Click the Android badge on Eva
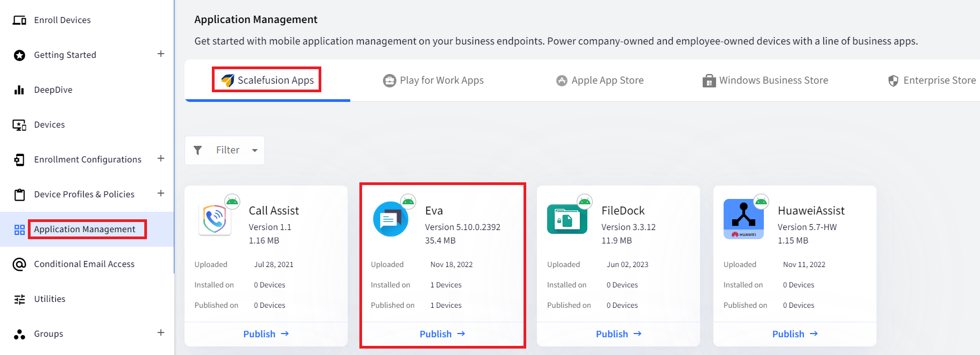This screenshot has height=355, width=980. tap(408, 202)
